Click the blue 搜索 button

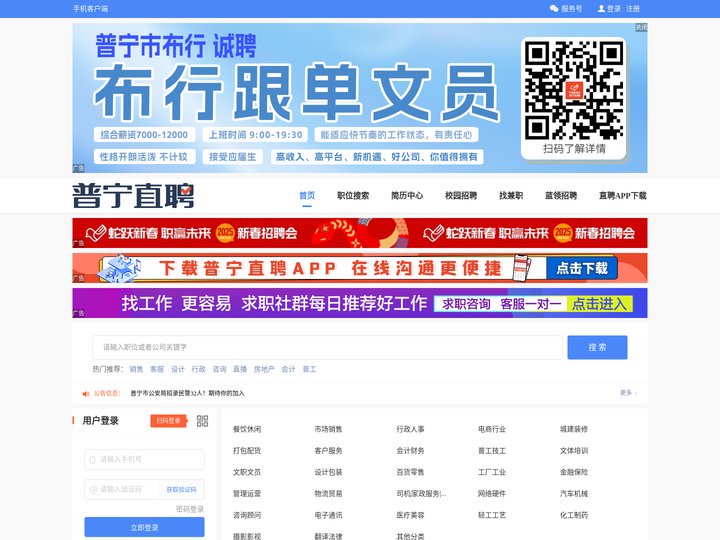pyautogui.click(x=597, y=347)
